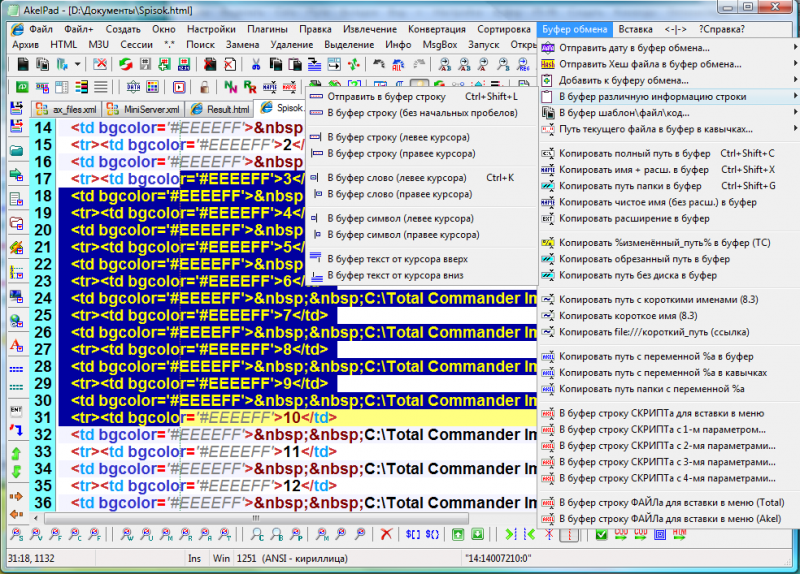
Task: Click the scissors Cut icon in toolbar
Action: (x=255, y=64)
